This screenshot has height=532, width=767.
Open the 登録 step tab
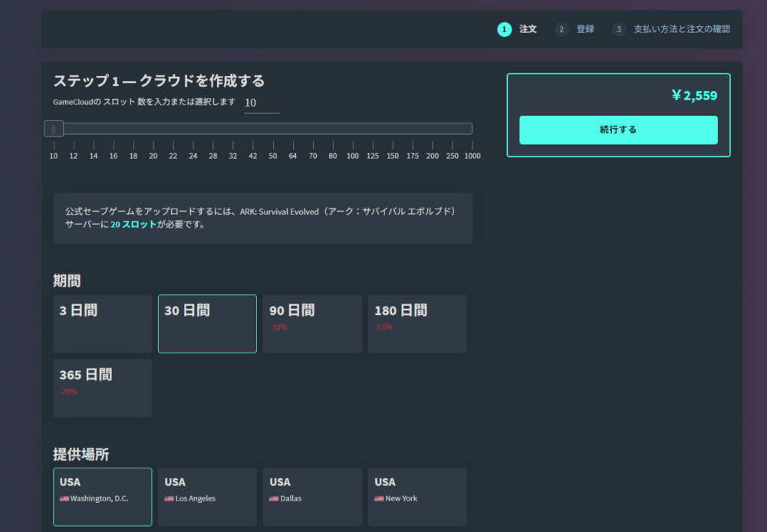pyautogui.click(x=585, y=29)
